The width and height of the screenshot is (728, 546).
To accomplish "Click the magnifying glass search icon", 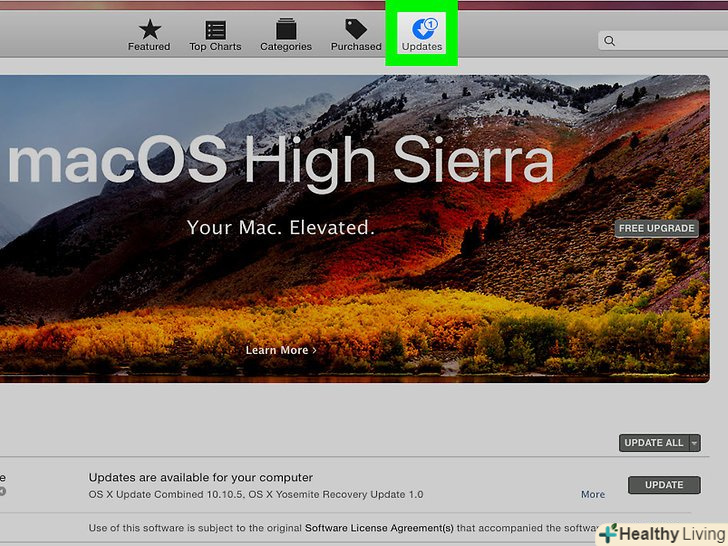I will click(610, 41).
